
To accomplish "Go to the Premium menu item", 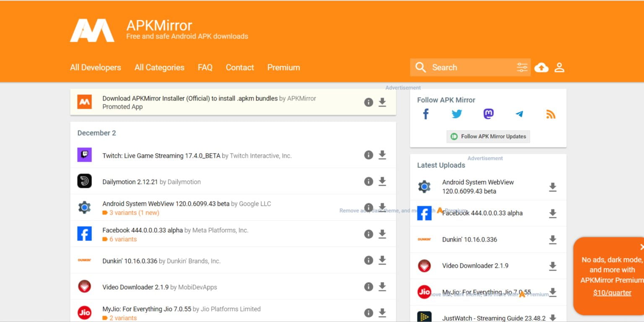I will tap(283, 67).
